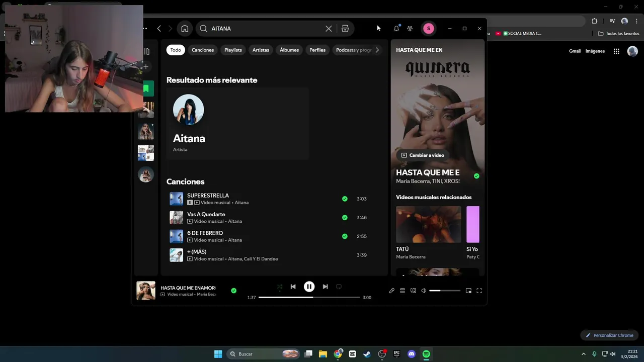Click the 6 DE FEBRERO song title

[x=205, y=233]
